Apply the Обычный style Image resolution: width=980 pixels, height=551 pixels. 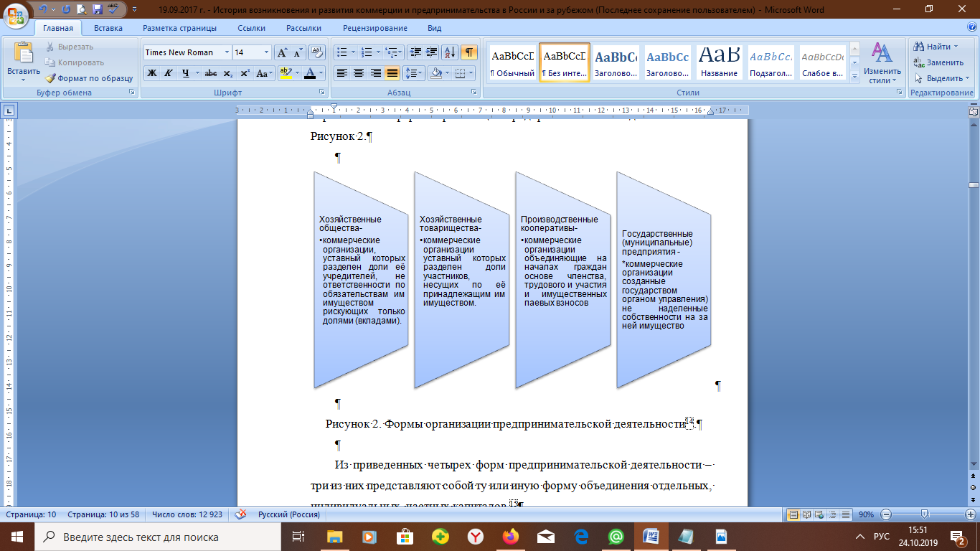pos(512,62)
